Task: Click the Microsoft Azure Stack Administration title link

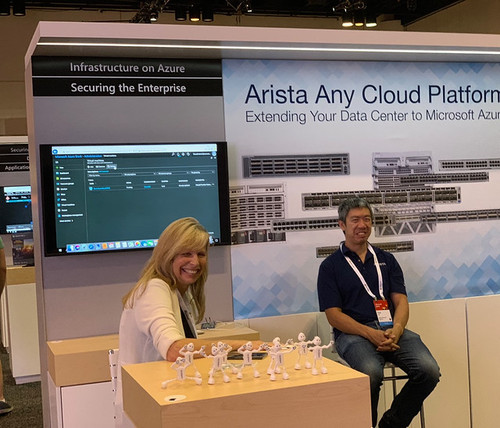Action: (x=78, y=157)
